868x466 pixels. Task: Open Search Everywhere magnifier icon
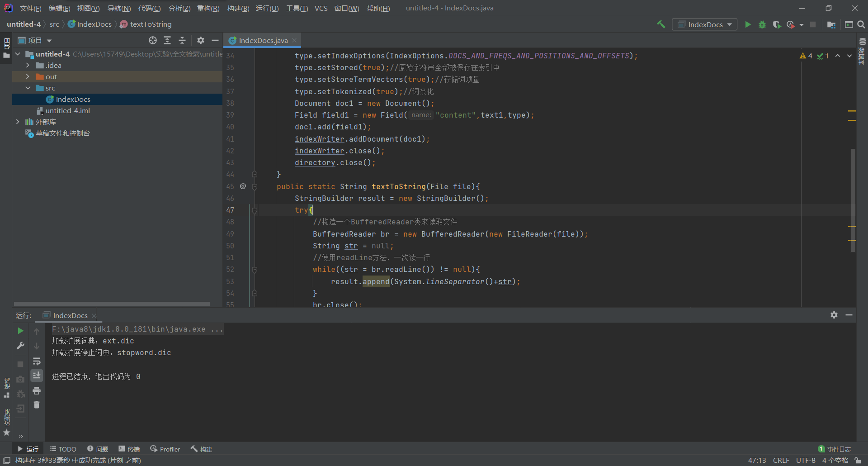(x=861, y=24)
